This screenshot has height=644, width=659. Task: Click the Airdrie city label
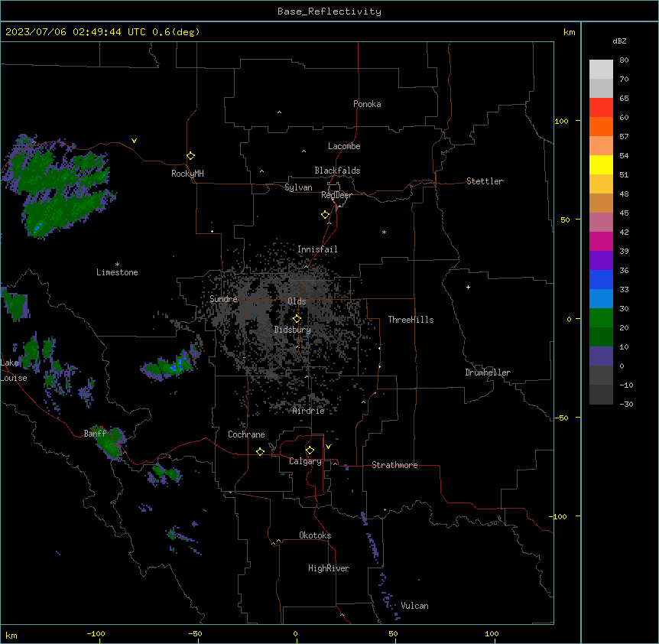pyautogui.click(x=309, y=411)
